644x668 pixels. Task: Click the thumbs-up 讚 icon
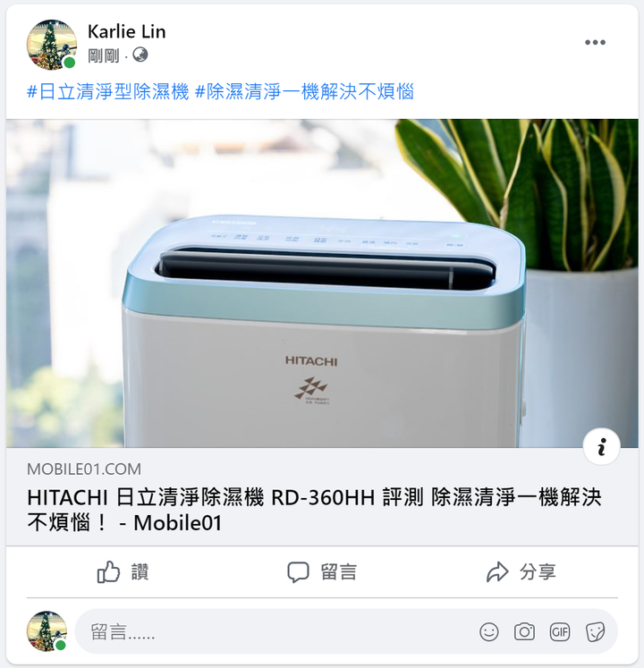108,571
